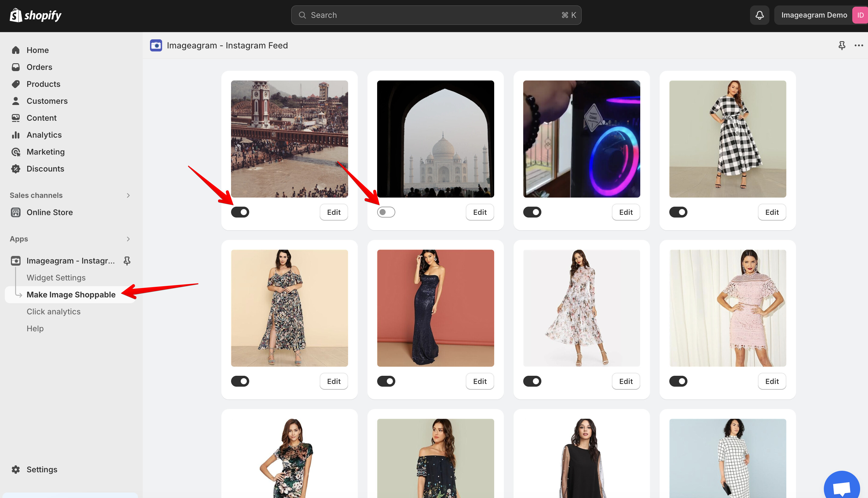Click the Discounts icon in sidebar

[16, 169]
